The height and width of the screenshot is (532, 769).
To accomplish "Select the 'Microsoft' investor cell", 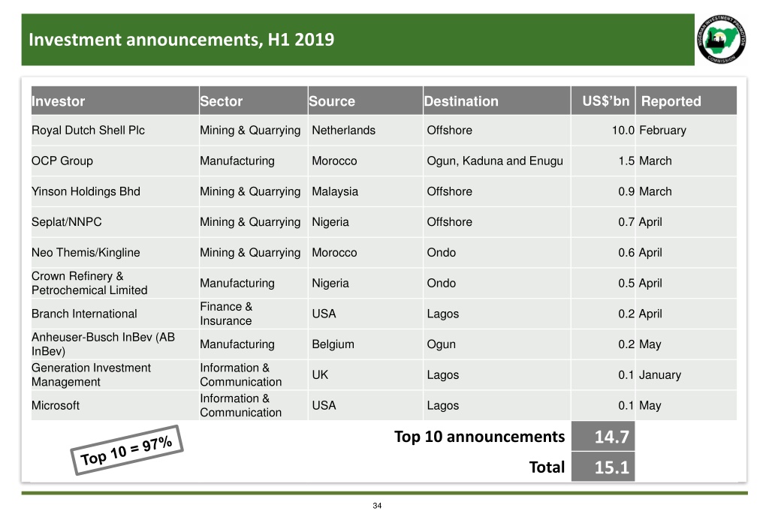I will tap(115, 406).
